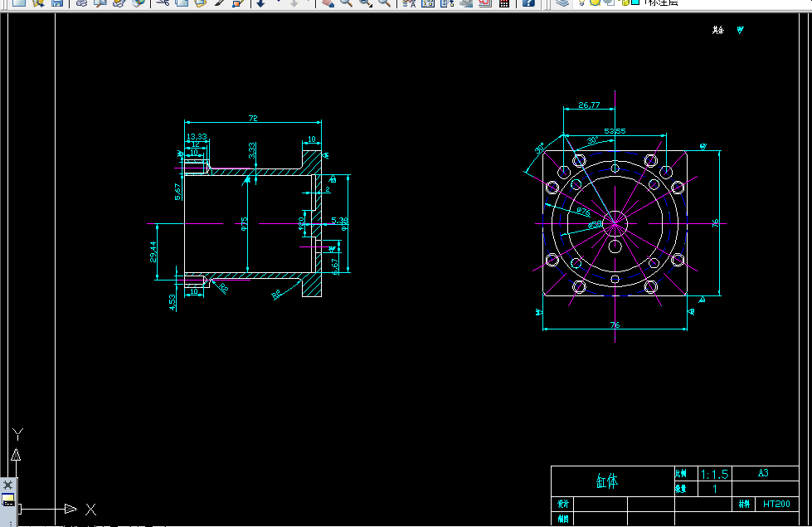Screen dimensions: 812x527
Task: Click the Cut scissors icon
Action: tap(163, 2)
